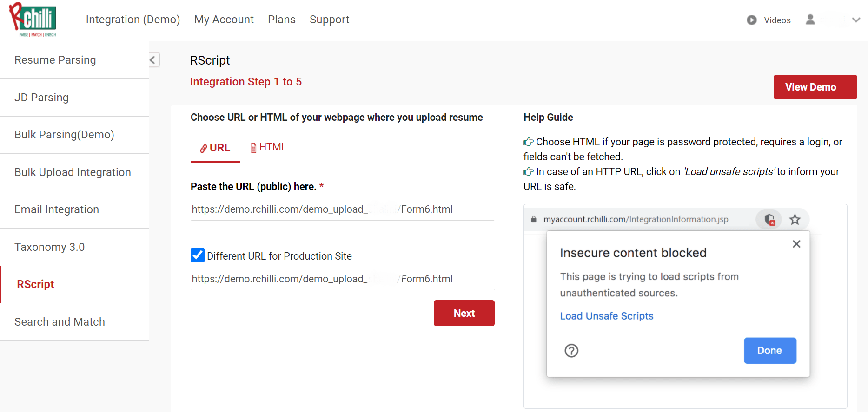This screenshot has height=412, width=868.
Task: Go to Plans menu
Action: [x=282, y=20]
